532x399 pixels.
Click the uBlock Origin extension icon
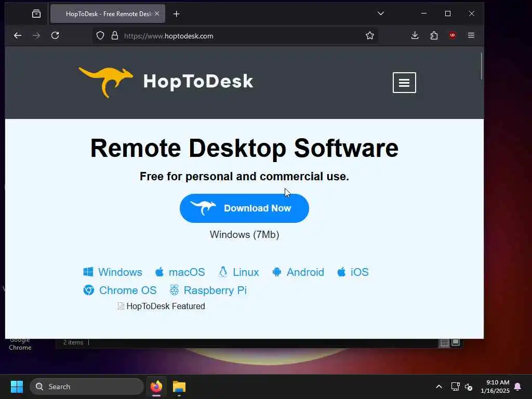coord(453,35)
